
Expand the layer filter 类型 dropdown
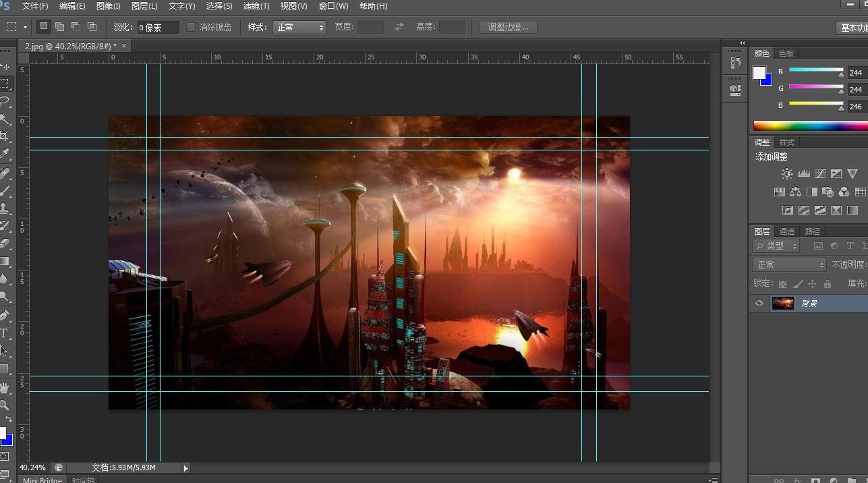(x=776, y=246)
